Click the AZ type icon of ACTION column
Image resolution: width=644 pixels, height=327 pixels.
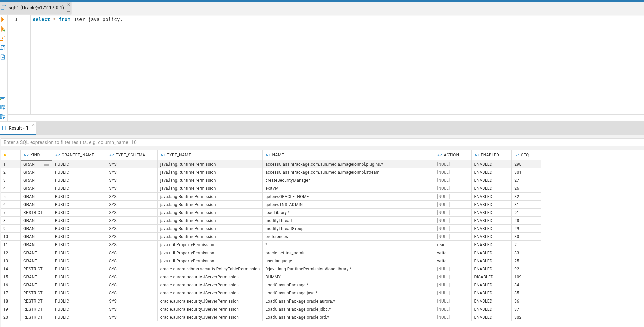[440, 155]
